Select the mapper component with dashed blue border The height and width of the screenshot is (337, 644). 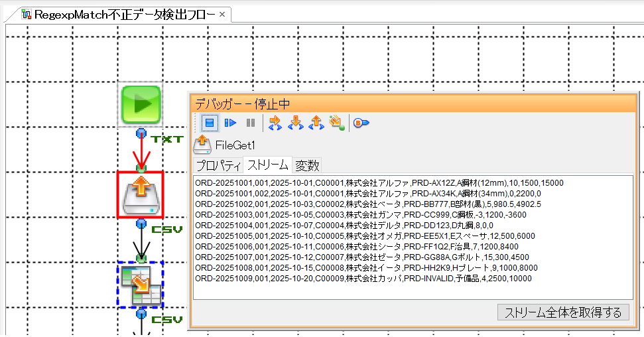pyautogui.click(x=141, y=284)
